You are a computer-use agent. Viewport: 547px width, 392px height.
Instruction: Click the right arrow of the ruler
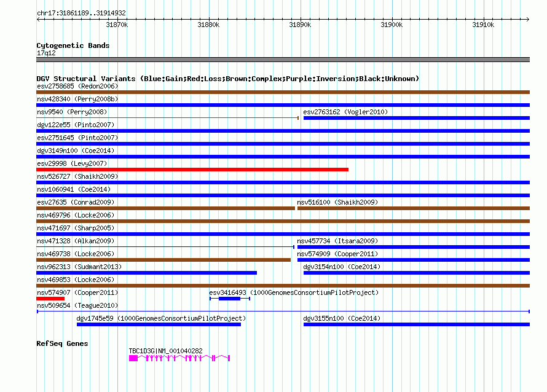click(527, 19)
